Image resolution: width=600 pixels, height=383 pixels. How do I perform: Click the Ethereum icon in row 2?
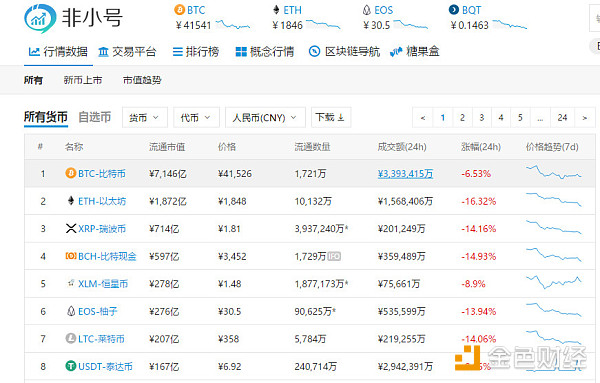pyautogui.click(x=71, y=200)
